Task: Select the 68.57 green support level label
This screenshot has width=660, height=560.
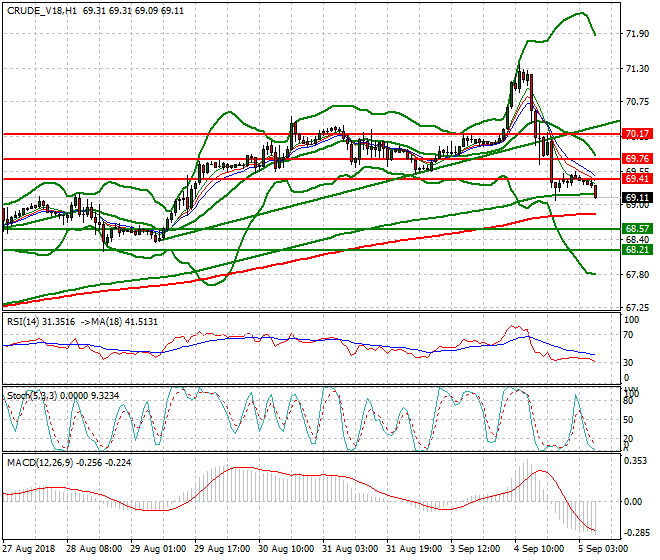Action: point(637,229)
